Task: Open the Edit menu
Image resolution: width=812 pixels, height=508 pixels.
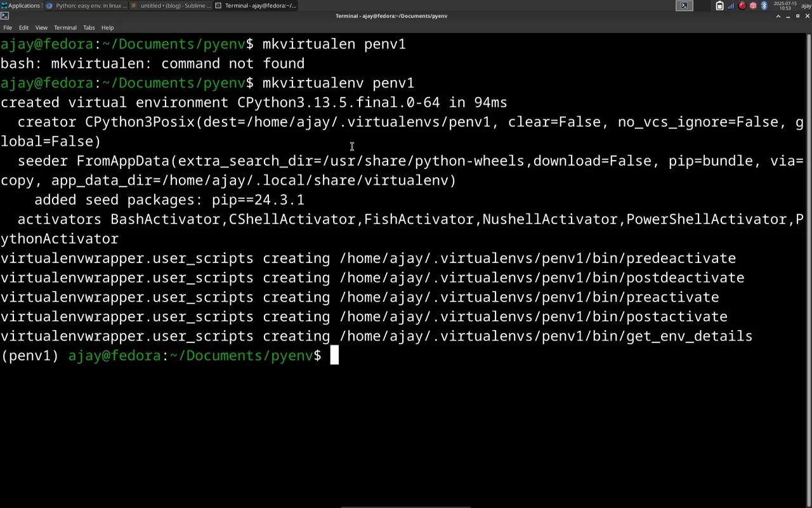Action: tap(23, 27)
